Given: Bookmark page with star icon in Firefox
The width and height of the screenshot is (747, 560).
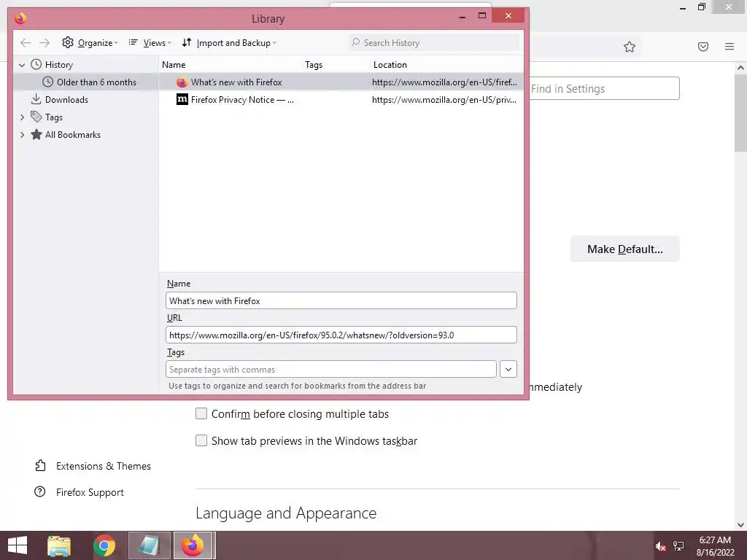Looking at the screenshot, I should 630,47.
